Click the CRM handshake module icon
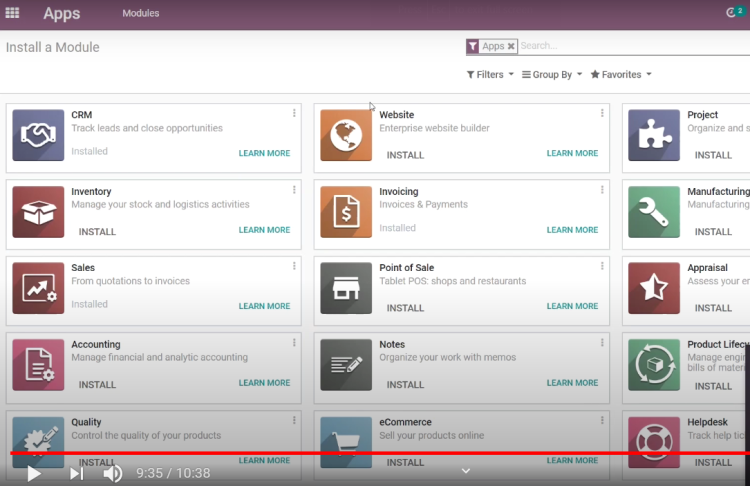 pyautogui.click(x=38, y=135)
